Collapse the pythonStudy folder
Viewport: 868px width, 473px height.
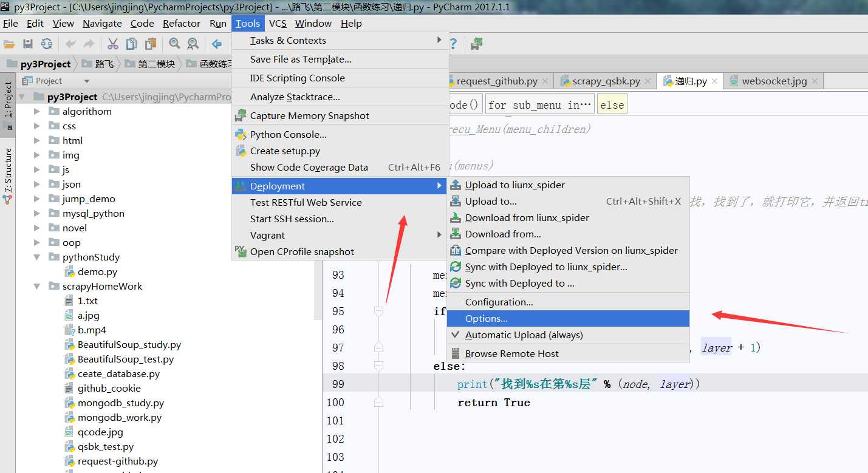click(37, 257)
